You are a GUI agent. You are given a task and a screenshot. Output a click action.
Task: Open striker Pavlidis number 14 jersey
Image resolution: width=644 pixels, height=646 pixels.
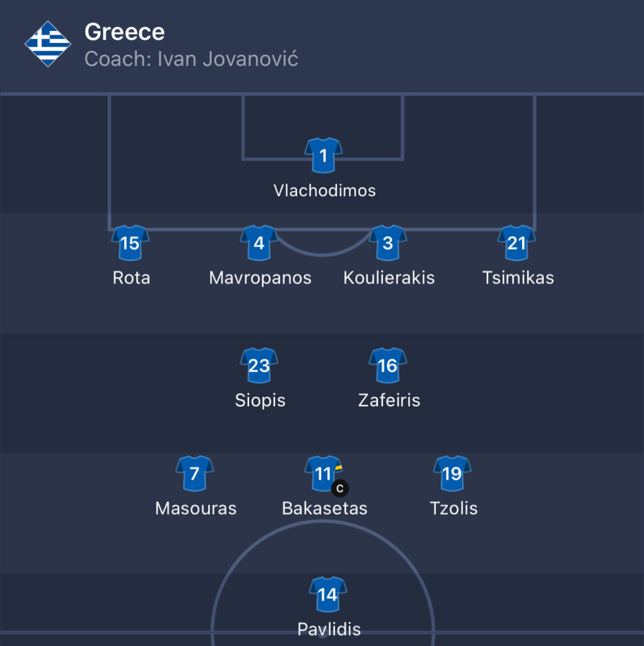[328, 594]
